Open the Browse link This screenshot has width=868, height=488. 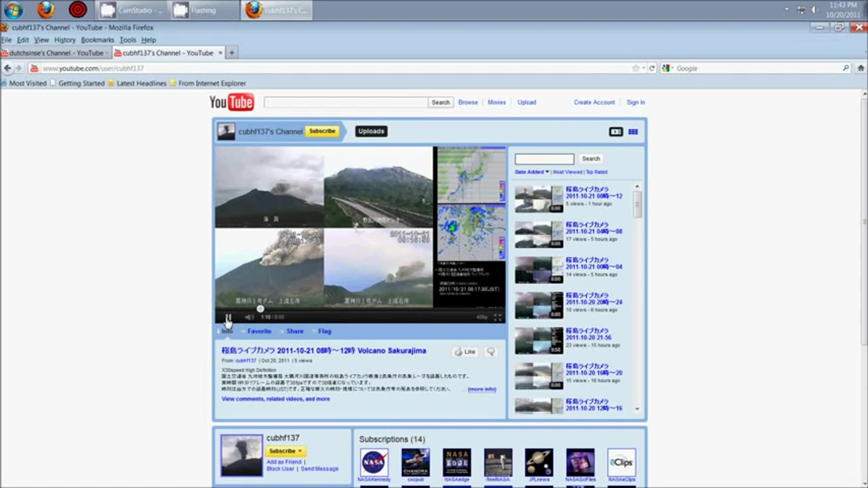coord(468,102)
